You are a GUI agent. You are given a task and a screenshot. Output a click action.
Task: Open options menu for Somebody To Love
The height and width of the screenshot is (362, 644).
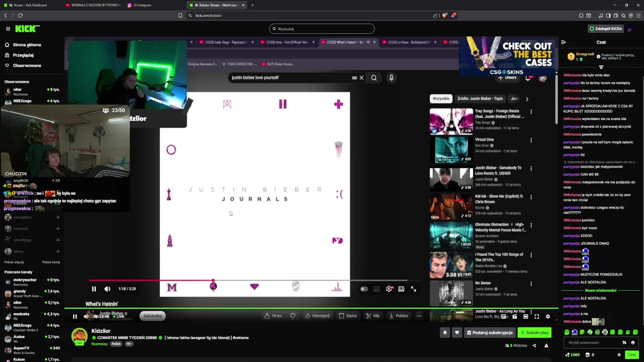click(x=531, y=168)
